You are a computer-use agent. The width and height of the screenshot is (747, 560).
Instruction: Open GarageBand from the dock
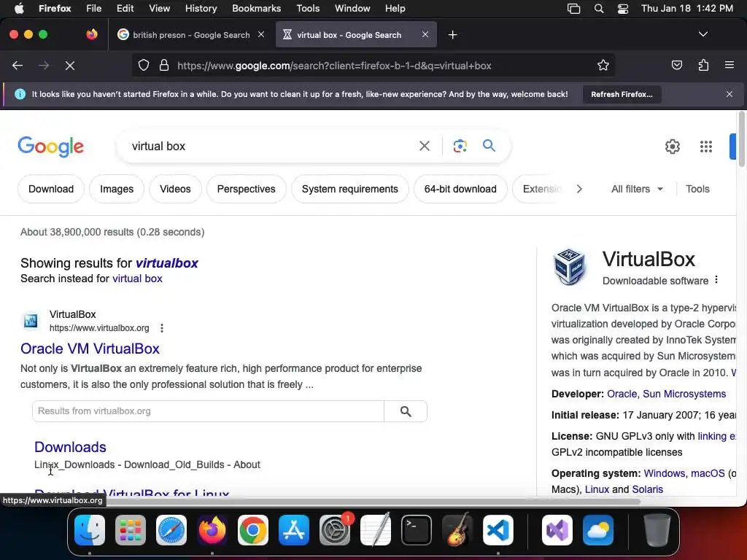pos(457,530)
